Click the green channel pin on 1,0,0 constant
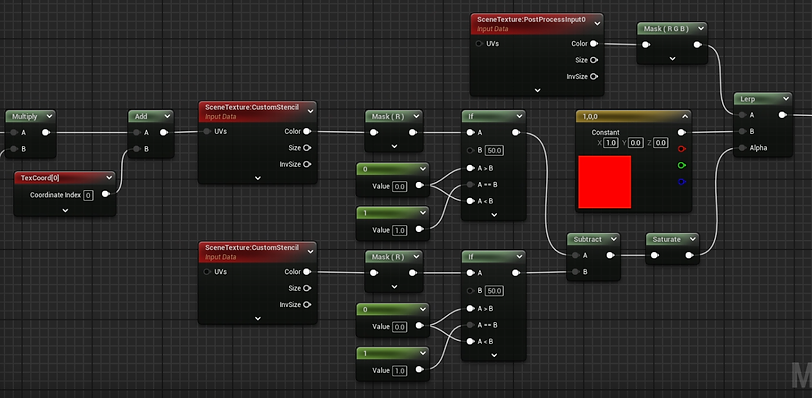The image size is (812, 398). click(682, 166)
